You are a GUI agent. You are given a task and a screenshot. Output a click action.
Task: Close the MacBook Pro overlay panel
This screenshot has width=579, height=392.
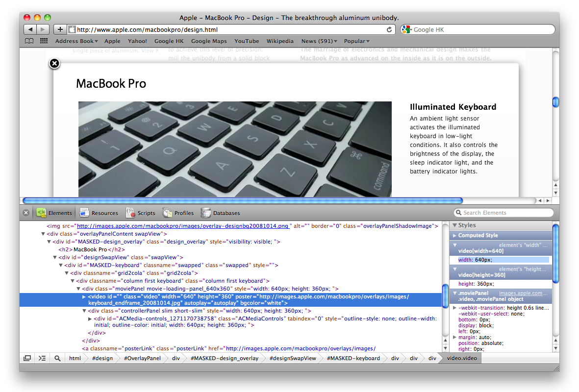pos(54,64)
